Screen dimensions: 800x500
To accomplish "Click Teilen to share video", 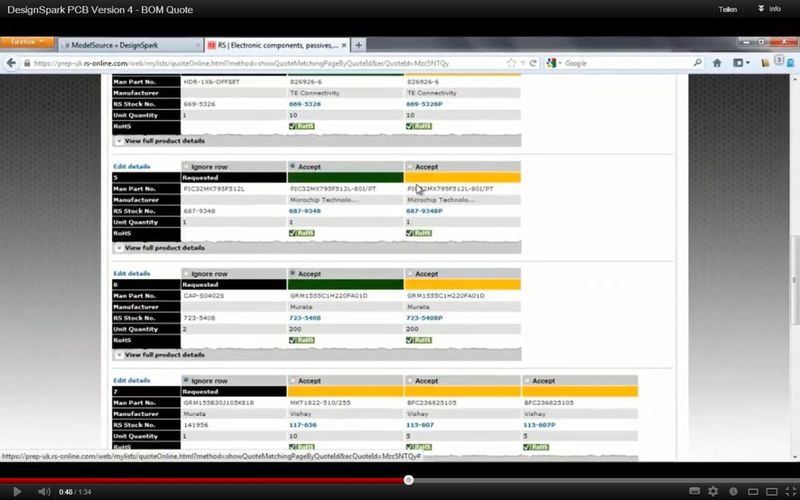I will pos(727,9).
